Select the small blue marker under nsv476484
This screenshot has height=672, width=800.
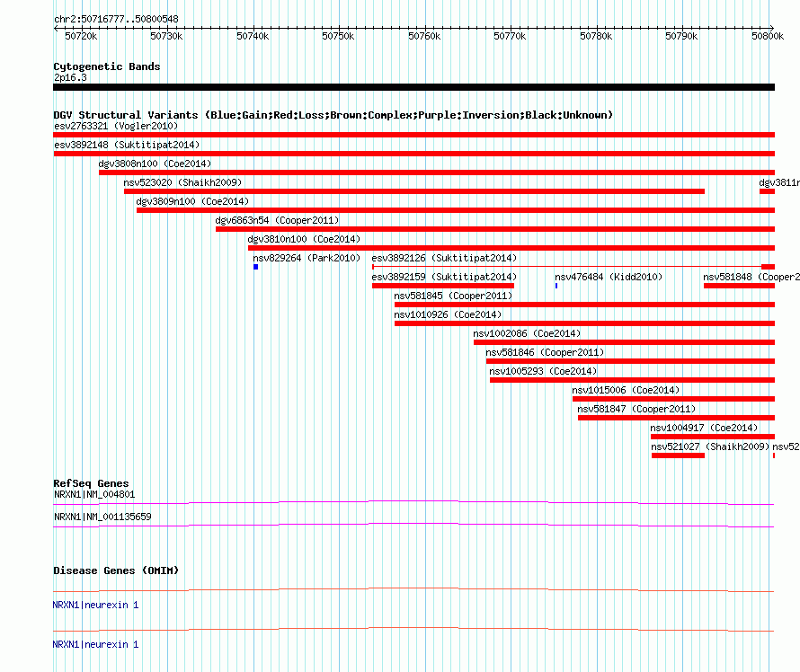556,286
